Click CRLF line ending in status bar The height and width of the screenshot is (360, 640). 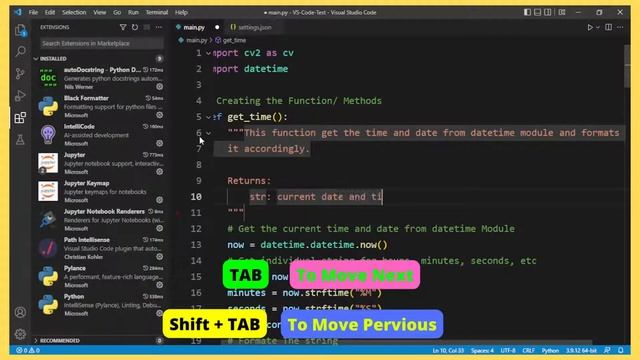[x=529, y=350]
